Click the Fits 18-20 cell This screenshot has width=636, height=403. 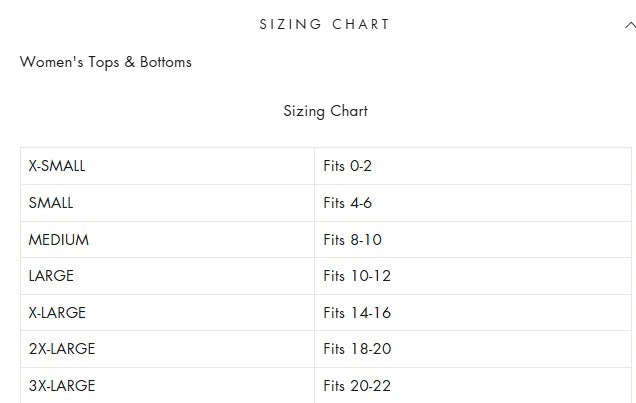click(x=357, y=349)
